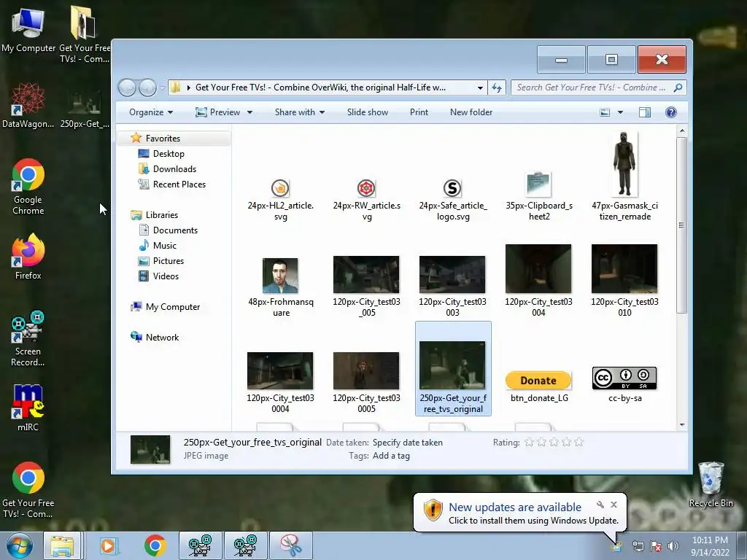Viewport: 747px width, 560px height.
Task: Click the volume icon in system tray
Action: [673, 546]
